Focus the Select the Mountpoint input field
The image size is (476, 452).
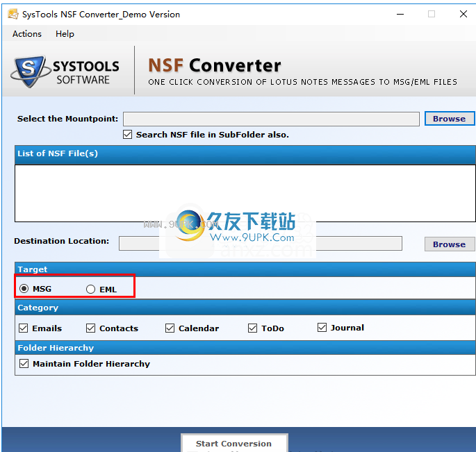(271, 119)
